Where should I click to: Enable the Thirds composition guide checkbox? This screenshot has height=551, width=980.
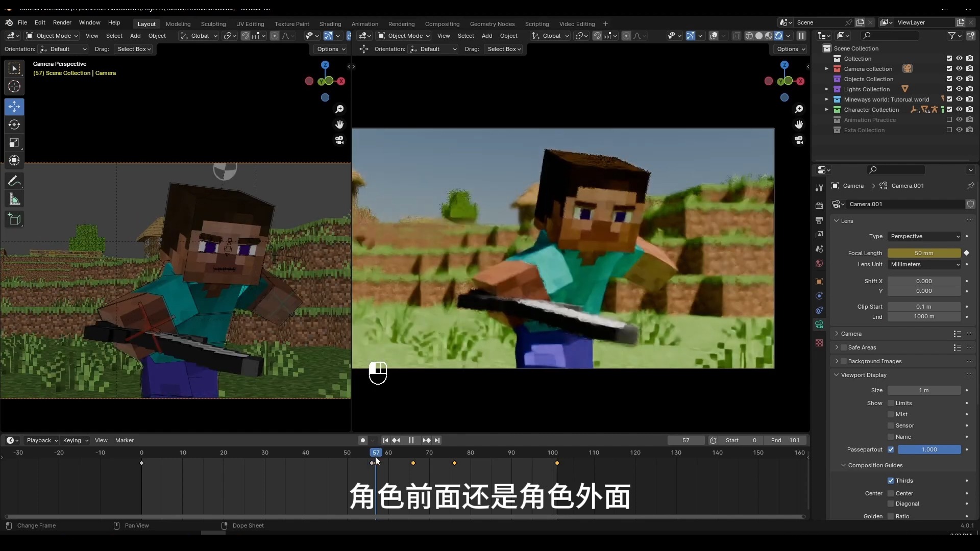pyautogui.click(x=891, y=481)
